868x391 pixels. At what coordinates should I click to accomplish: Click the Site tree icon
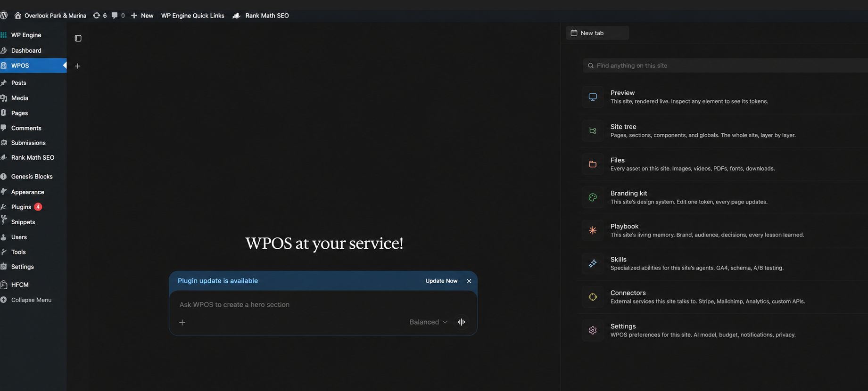593,130
